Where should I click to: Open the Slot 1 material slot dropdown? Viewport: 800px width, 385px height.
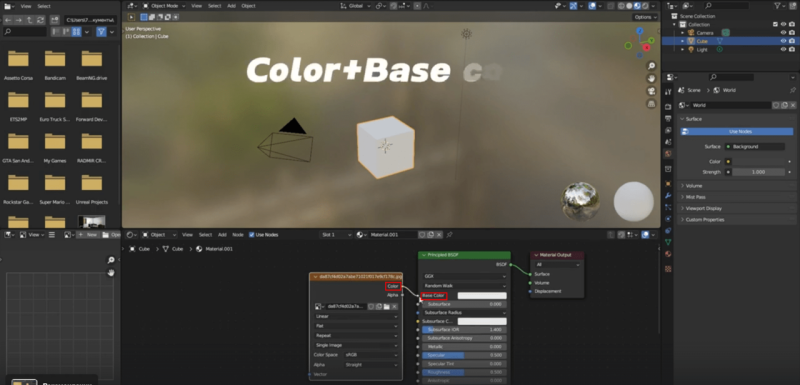(336, 235)
